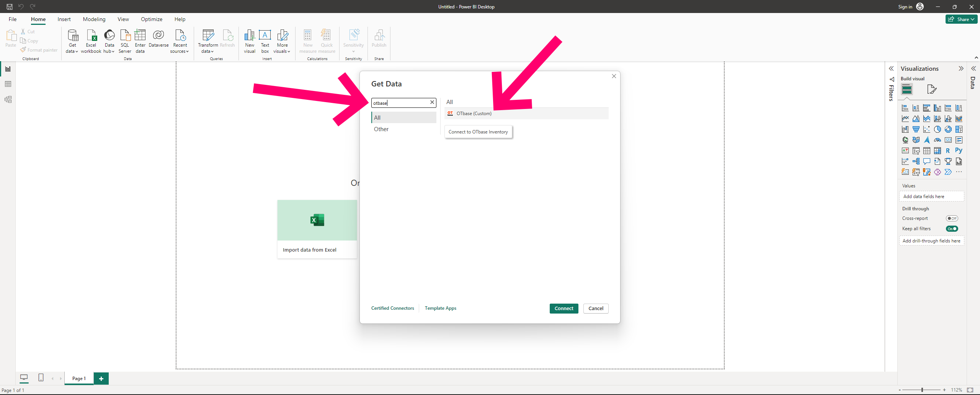Click the Dataverse ribbon icon
Screen dimensions: 980x395
(158, 39)
